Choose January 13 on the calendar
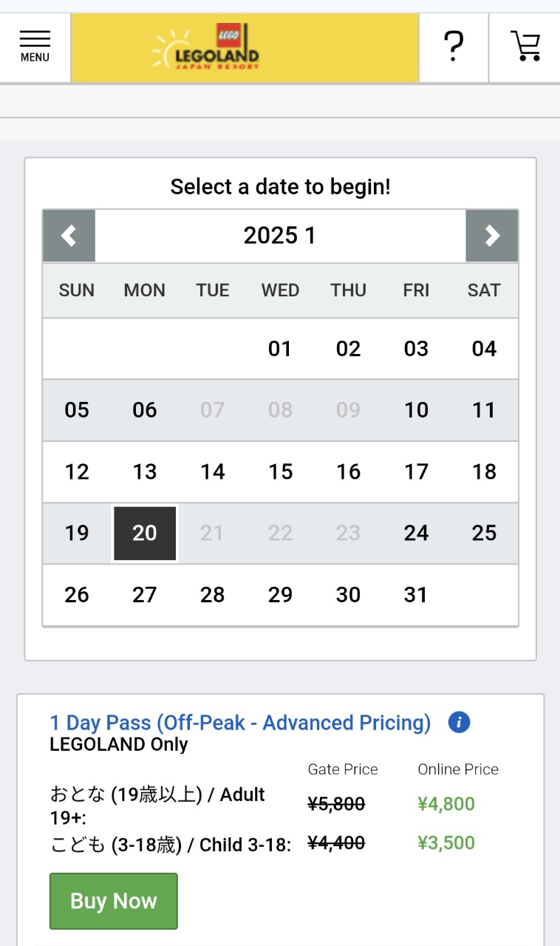 (x=145, y=472)
